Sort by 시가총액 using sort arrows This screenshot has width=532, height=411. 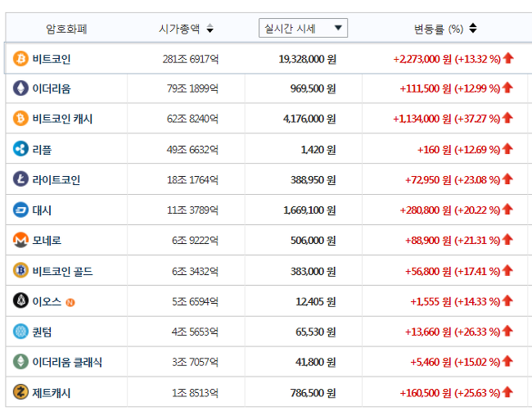coord(210,28)
